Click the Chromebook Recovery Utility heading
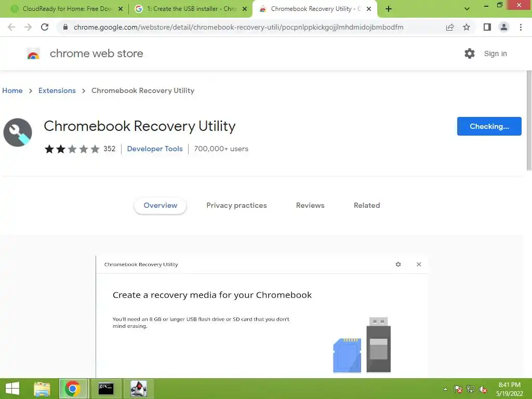 [x=139, y=126]
